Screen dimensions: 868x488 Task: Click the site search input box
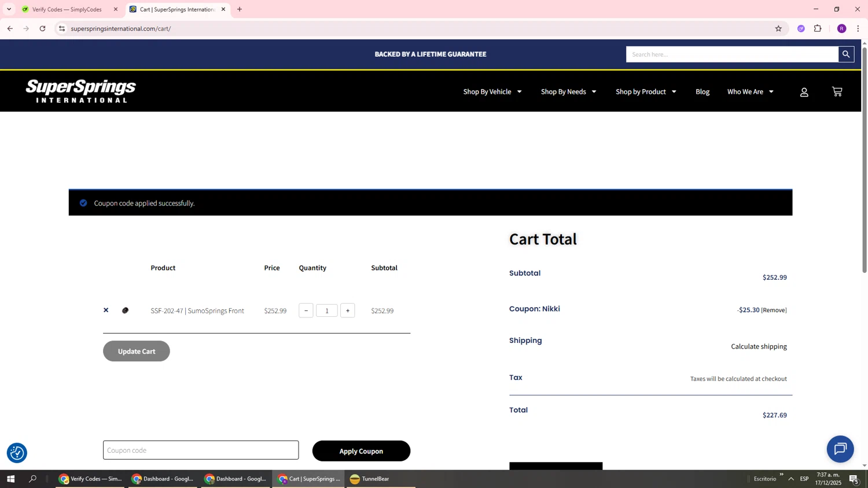[x=732, y=54]
